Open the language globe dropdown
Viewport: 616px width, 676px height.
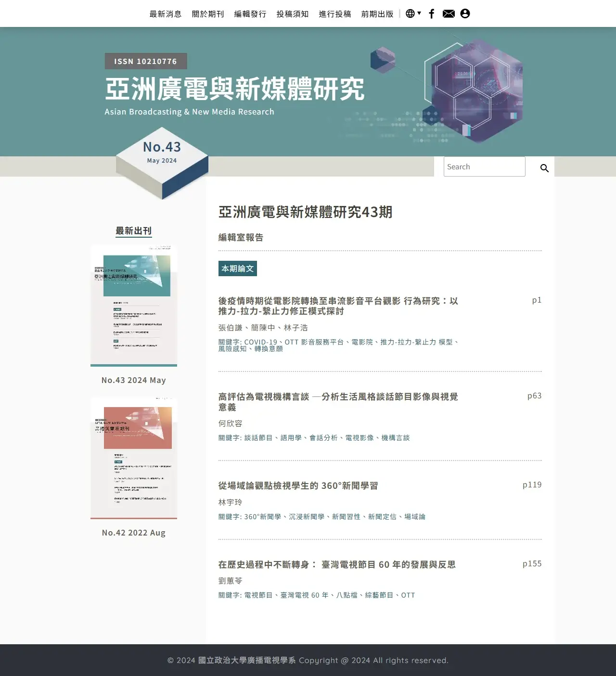[x=413, y=13]
